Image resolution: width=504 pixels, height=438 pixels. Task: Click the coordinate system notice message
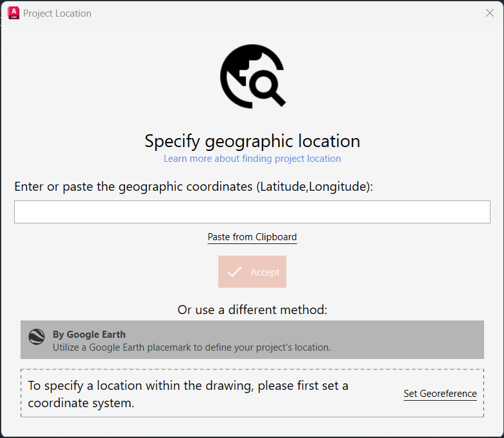click(x=188, y=394)
